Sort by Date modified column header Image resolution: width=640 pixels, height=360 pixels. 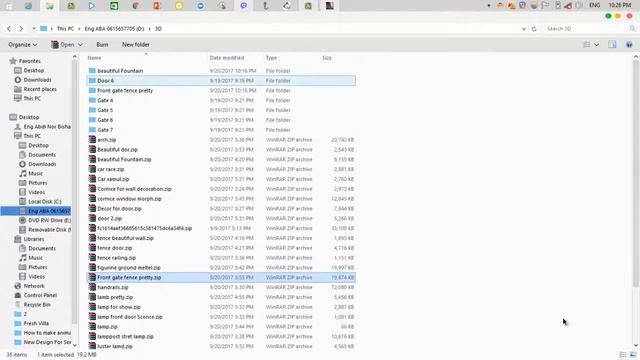(x=227, y=58)
